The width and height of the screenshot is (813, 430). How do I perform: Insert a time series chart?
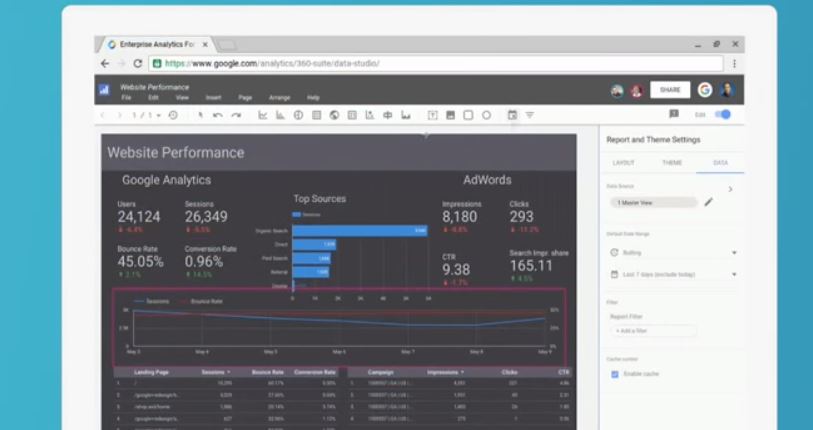point(263,115)
